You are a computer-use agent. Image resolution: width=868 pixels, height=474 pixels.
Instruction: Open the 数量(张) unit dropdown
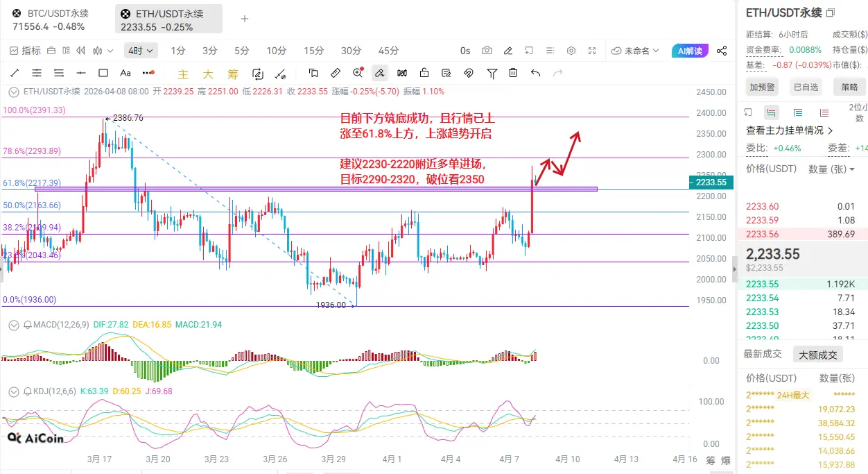point(831,169)
